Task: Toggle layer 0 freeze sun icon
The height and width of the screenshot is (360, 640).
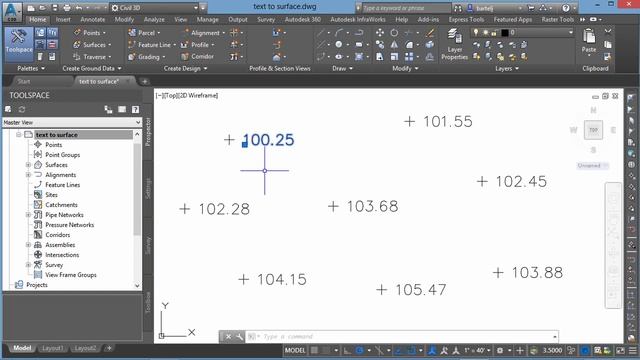Action: tap(485, 32)
